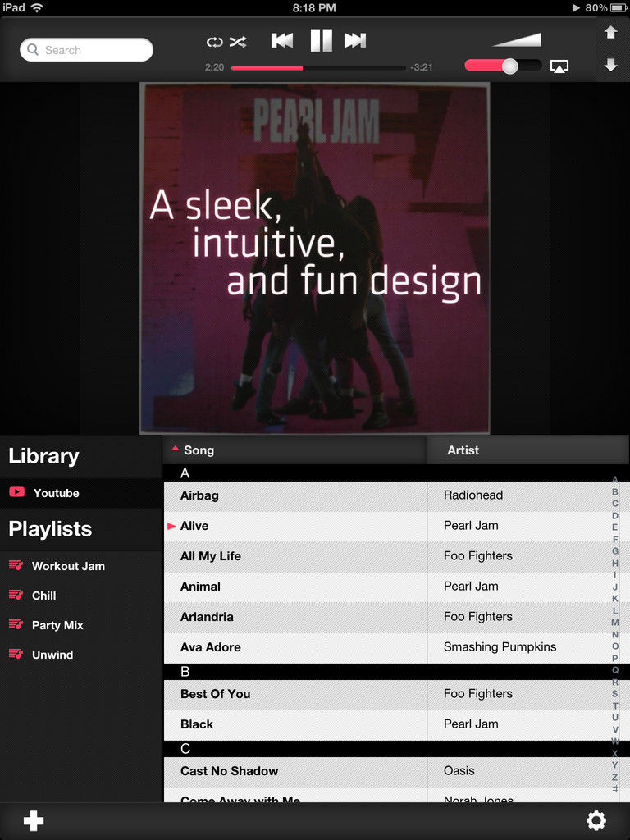Click inside the Search field

(86, 50)
